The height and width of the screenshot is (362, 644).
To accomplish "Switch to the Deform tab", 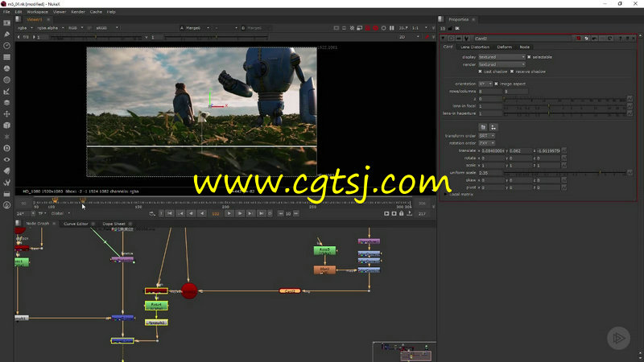I will click(x=505, y=47).
